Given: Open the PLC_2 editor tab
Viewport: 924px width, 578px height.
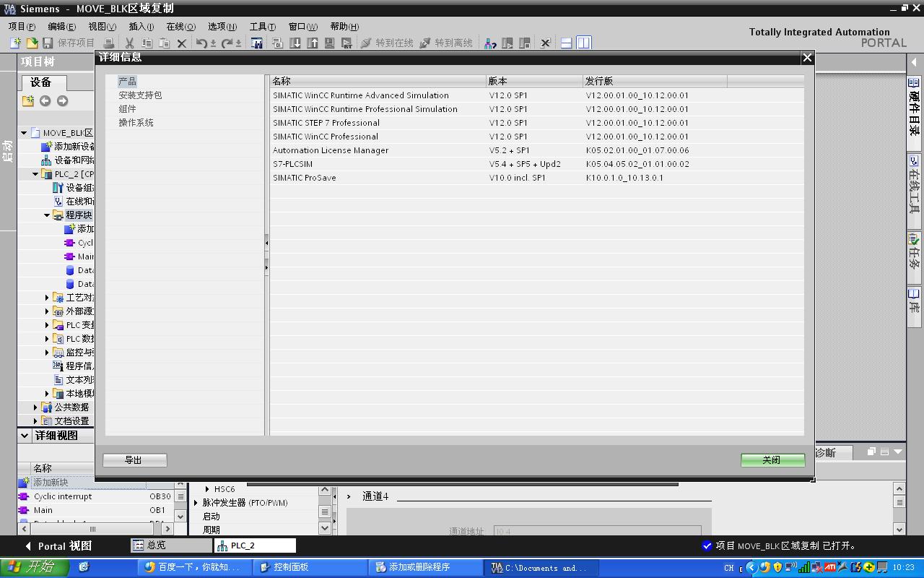Looking at the screenshot, I should point(255,545).
